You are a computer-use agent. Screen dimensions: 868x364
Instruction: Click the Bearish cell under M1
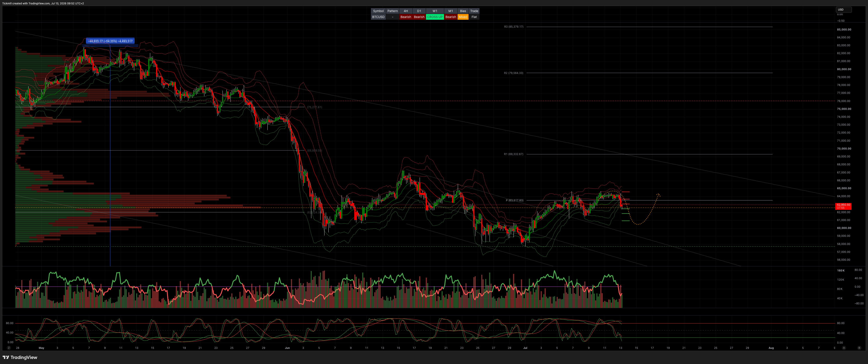[x=451, y=17]
